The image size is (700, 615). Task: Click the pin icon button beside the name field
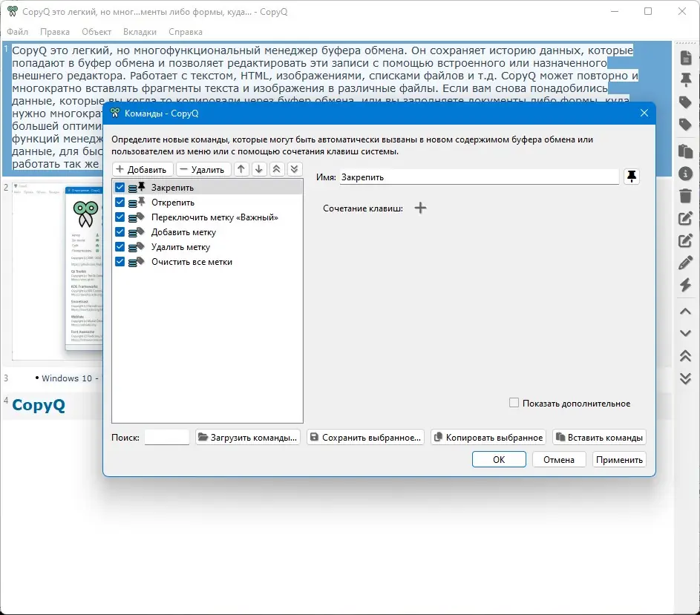tap(632, 177)
